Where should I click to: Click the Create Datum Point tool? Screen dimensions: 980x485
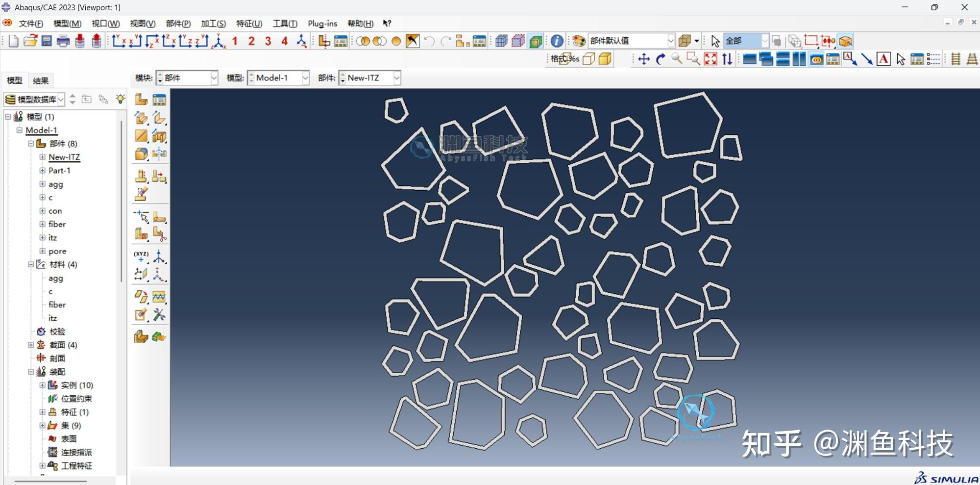[x=141, y=255]
